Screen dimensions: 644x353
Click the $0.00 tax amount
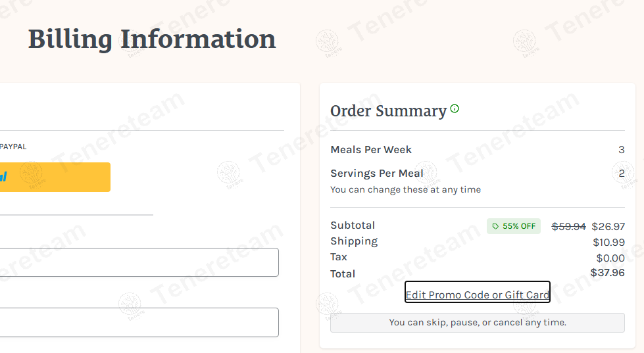[x=610, y=258]
